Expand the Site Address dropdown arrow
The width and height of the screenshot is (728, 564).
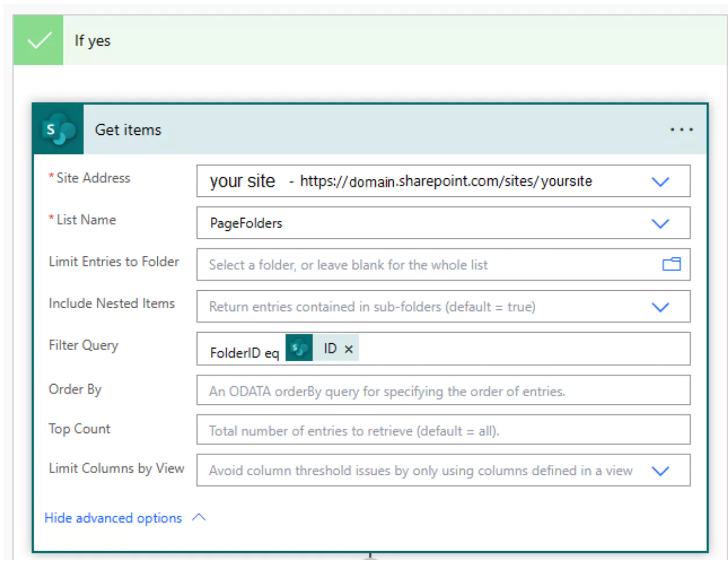pos(660,182)
